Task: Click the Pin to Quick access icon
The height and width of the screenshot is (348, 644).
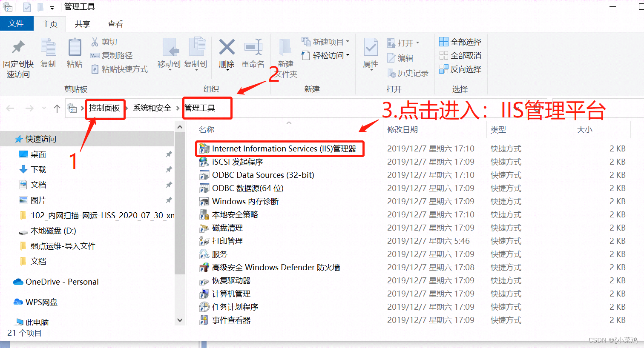Action: (x=18, y=47)
